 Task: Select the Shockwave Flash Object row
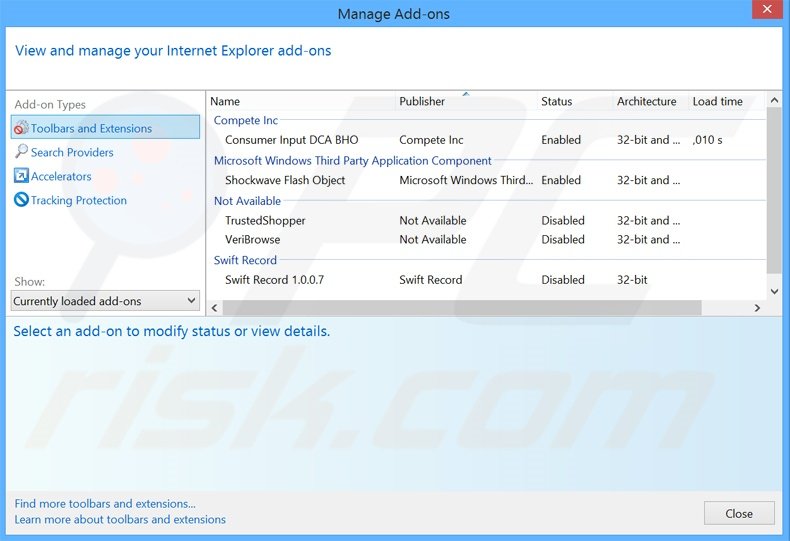(285, 180)
